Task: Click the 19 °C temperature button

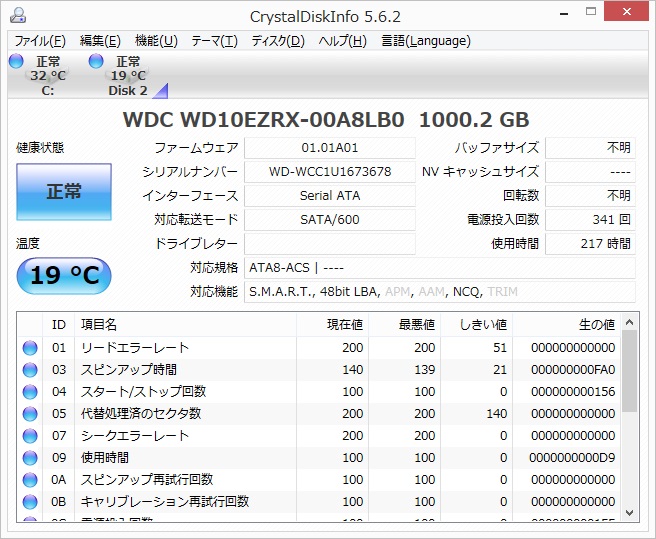Action: click(x=64, y=276)
